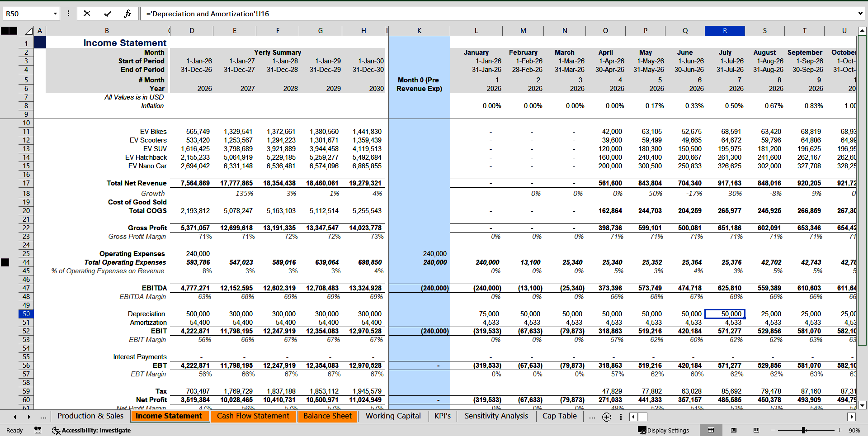Switch to Normal view
The width and height of the screenshot is (868, 437).
pyautogui.click(x=711, y=430)
